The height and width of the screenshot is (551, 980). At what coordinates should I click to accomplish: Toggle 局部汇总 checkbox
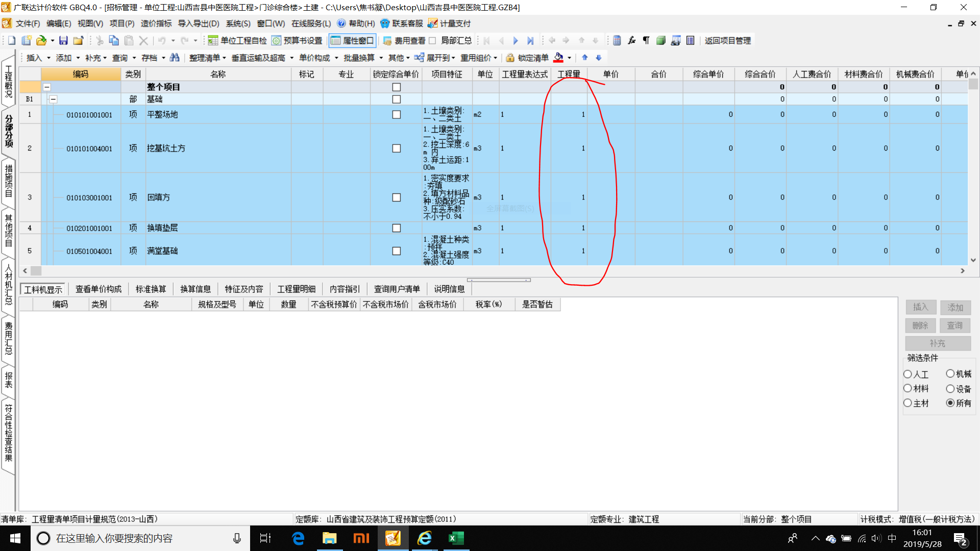433,40
